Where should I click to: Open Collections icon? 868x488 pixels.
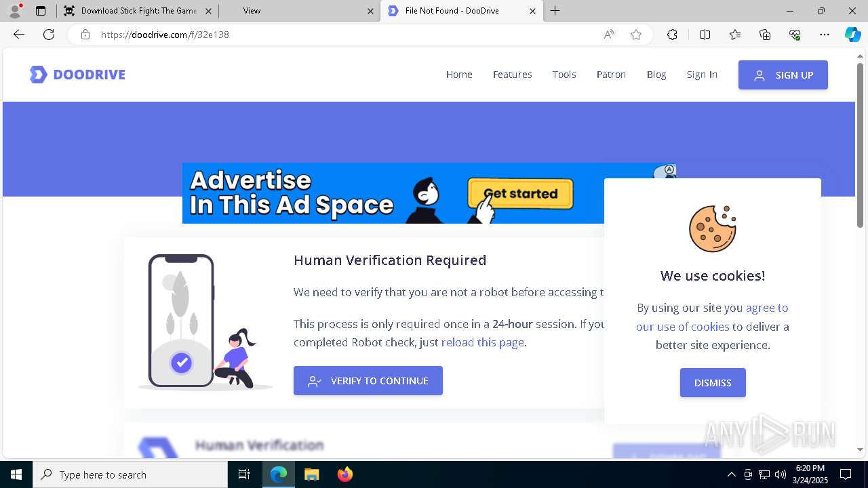click(x=765, y=35)
